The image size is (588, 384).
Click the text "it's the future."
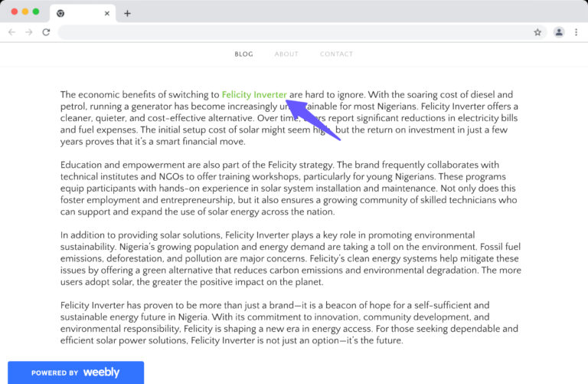coord(374,340)
